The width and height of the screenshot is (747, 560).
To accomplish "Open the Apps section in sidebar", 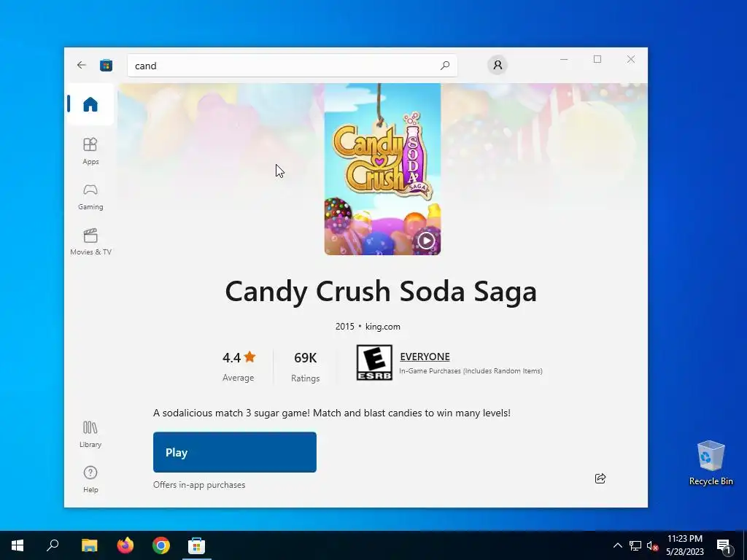I will (x=90, y=151).
